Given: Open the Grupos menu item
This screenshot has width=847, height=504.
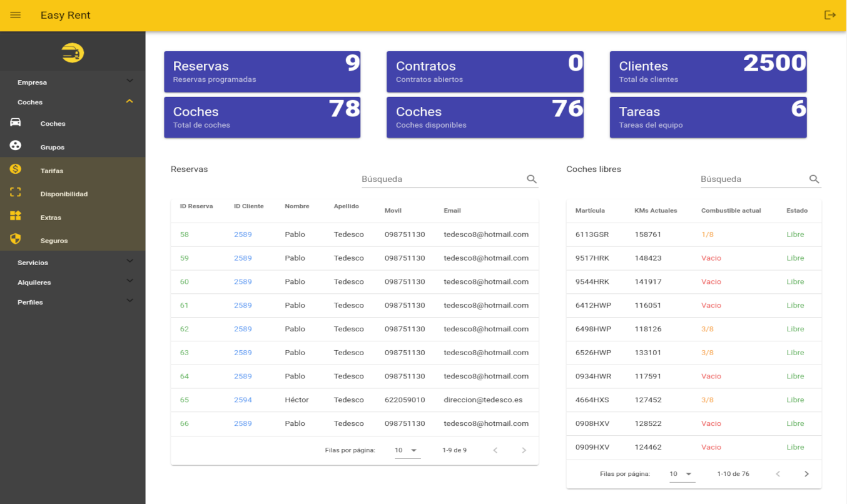Looking at the screenshot, I should [73, 147].
